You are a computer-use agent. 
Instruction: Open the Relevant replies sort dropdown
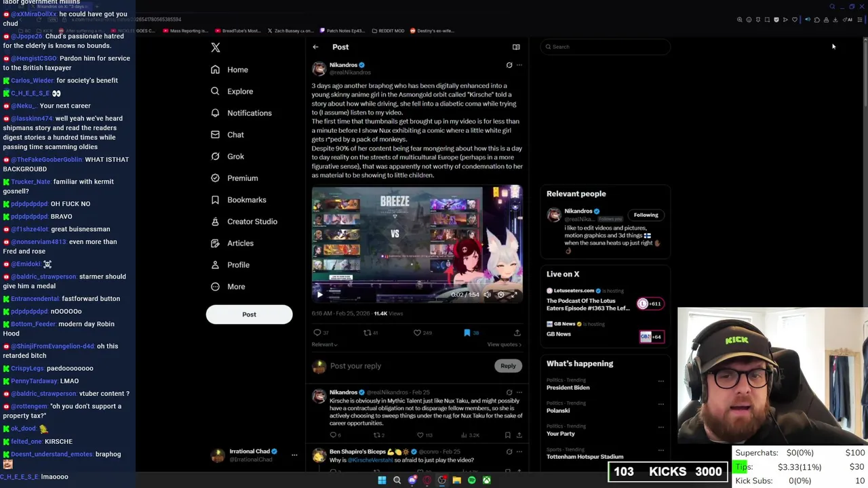pos(324,344)
